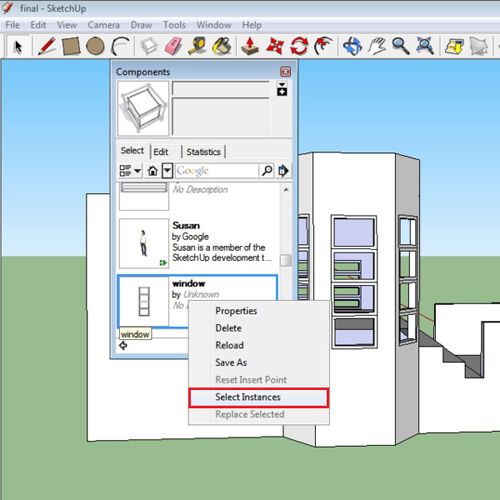This screenshot has height=500, width=500.
Task: Open the Camera menu
Action: 104,25
